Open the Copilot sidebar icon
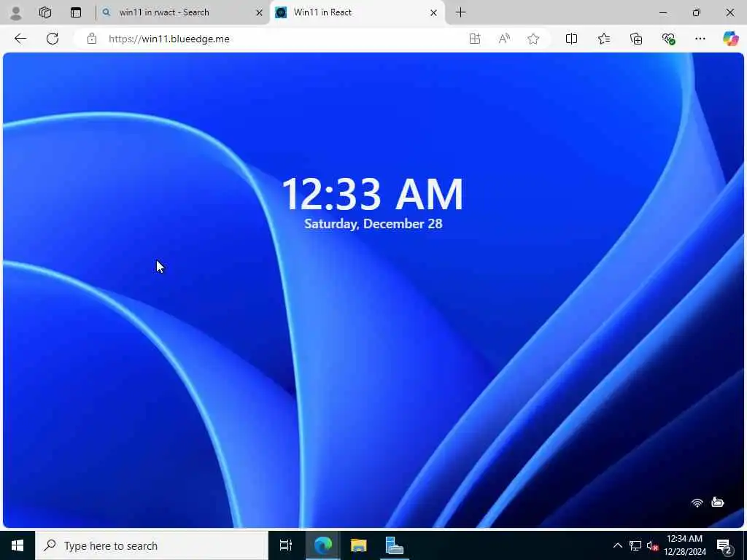The image size is (747, 560). click(730, 39)
